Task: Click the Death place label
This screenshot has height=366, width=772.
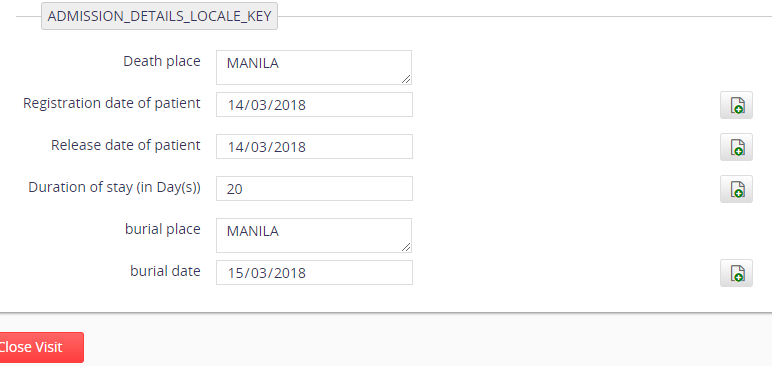Action: 162,62
